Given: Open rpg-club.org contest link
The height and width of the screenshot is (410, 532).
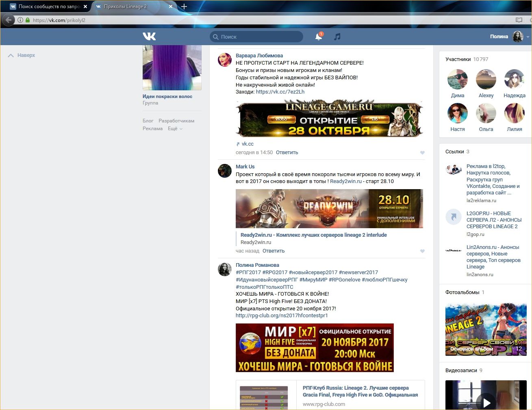Looking at the screenshot, I should coord(282,316).
